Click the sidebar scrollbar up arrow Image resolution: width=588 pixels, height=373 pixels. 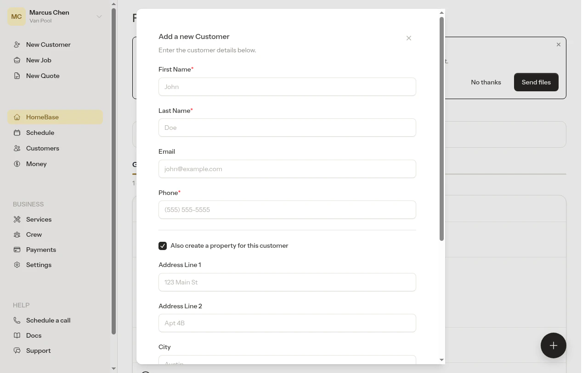pyautogui.click(x=114, y=4)
